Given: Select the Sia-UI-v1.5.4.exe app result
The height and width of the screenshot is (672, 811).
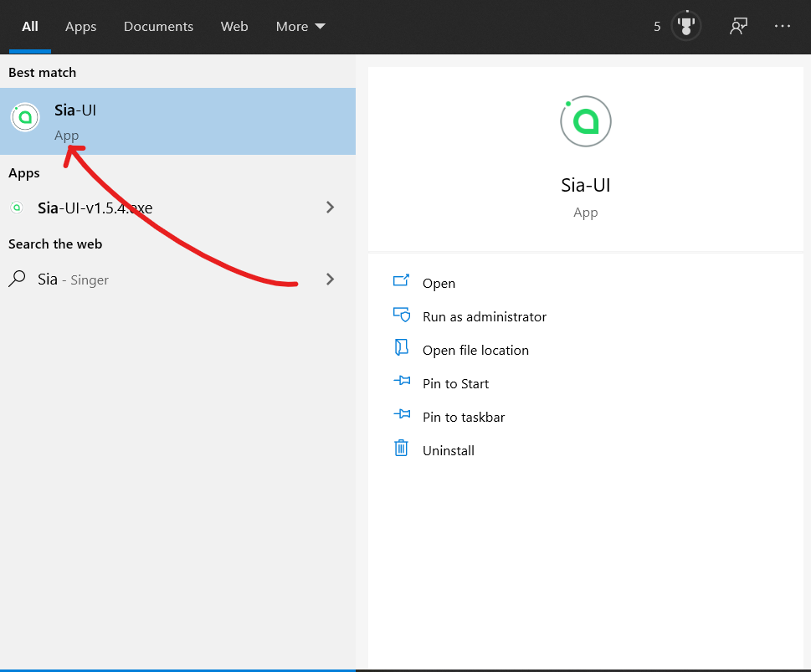Looking at the screenshot, I should click(x=177, y=208).
